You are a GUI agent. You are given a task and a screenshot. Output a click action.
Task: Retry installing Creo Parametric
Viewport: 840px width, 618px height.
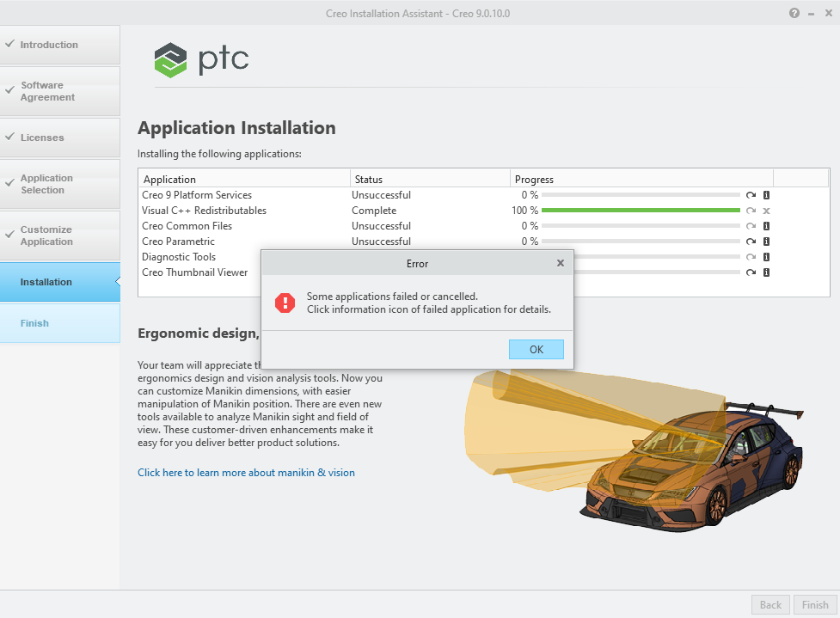pos(751,242)
